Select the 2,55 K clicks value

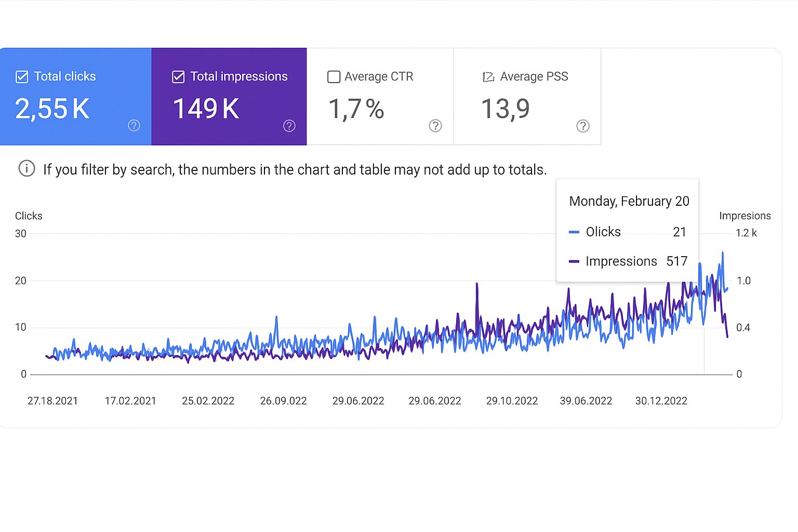[x=52, y=109]
